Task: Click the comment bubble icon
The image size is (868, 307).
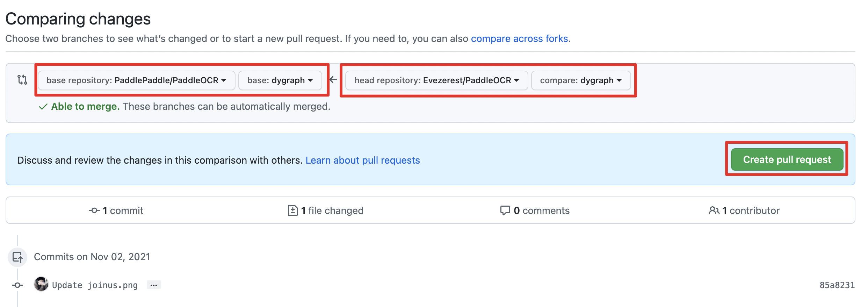Action: coord(505,210)
